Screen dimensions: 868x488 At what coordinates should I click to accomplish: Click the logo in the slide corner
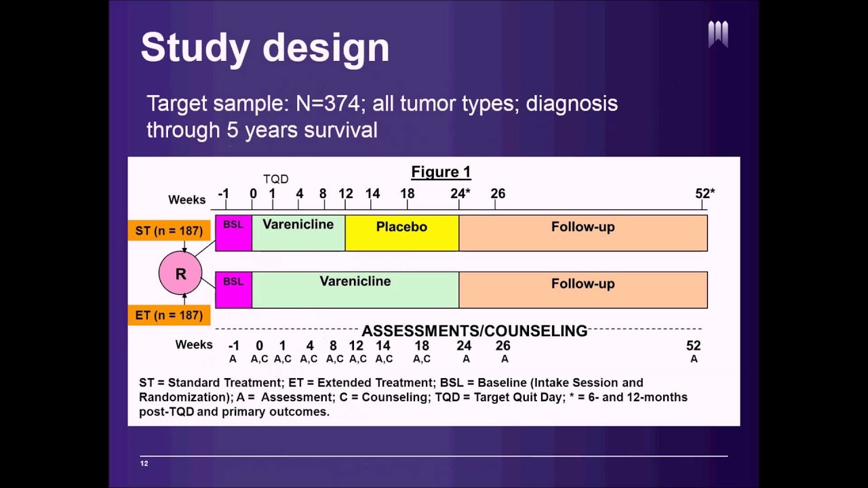coord(718,34)
